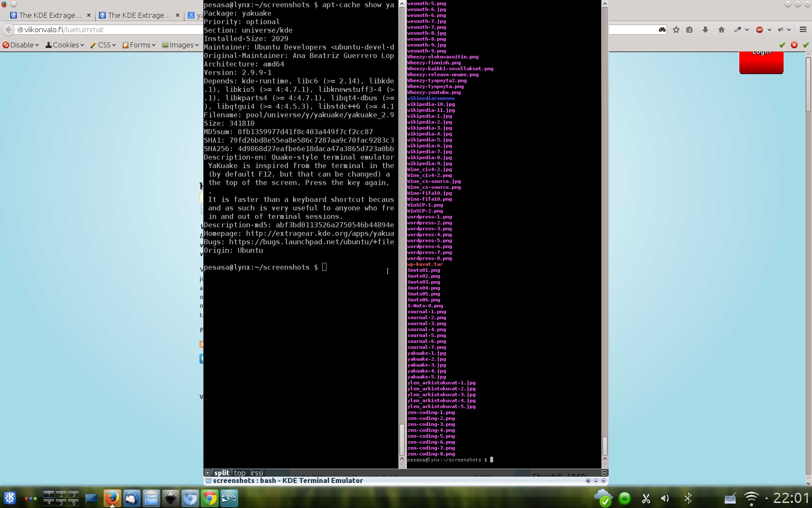Open the Bluetooth tray icon
Screen dimensions: 812x508
(x=688, y=498)
